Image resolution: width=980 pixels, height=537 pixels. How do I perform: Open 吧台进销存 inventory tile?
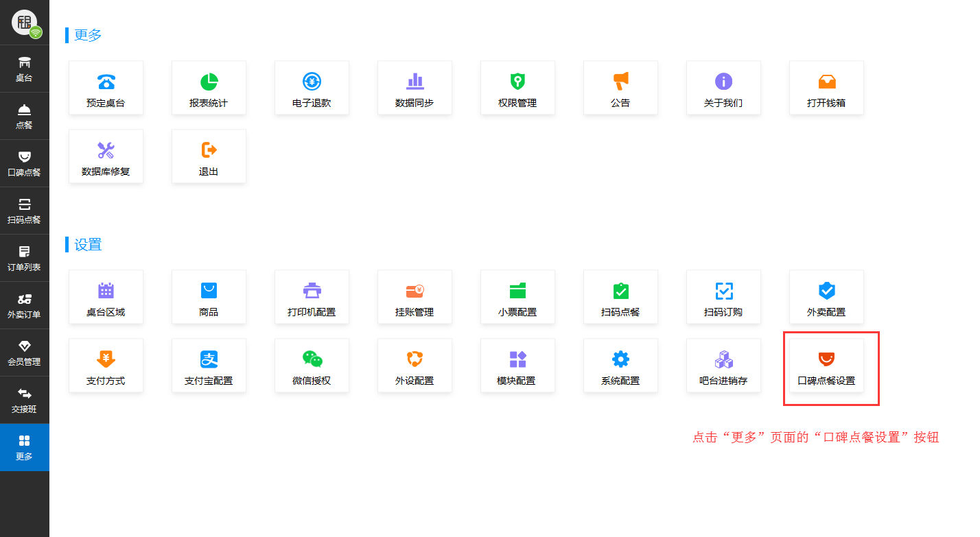point(723,366)
